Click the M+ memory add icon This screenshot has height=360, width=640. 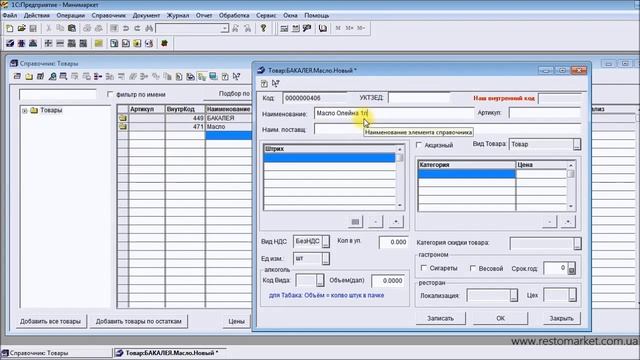[349, 28]
